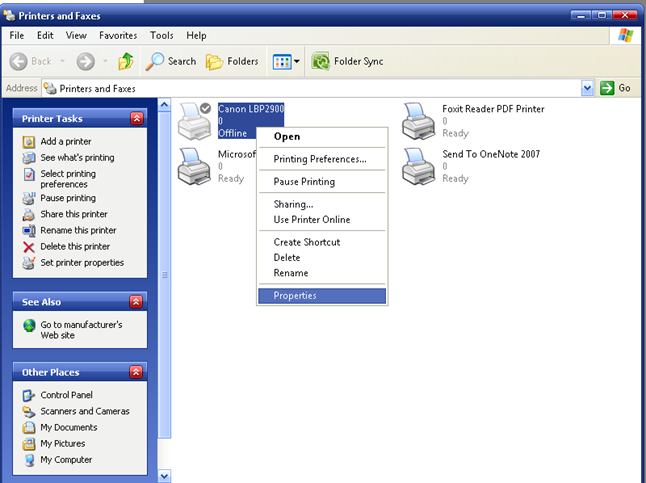Click the task pane scroll up arrow
This screenshot has height=483, width=646.
[x=164, y=105]
